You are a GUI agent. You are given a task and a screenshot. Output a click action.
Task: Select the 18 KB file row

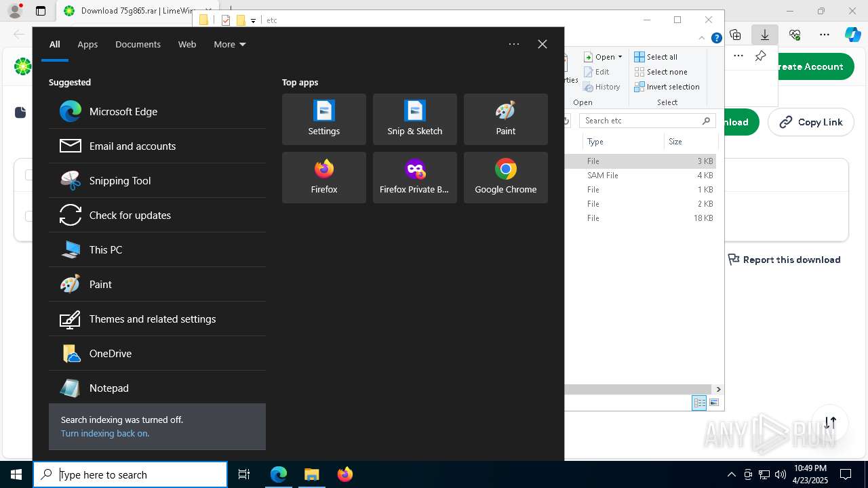[x=640, y=218]
